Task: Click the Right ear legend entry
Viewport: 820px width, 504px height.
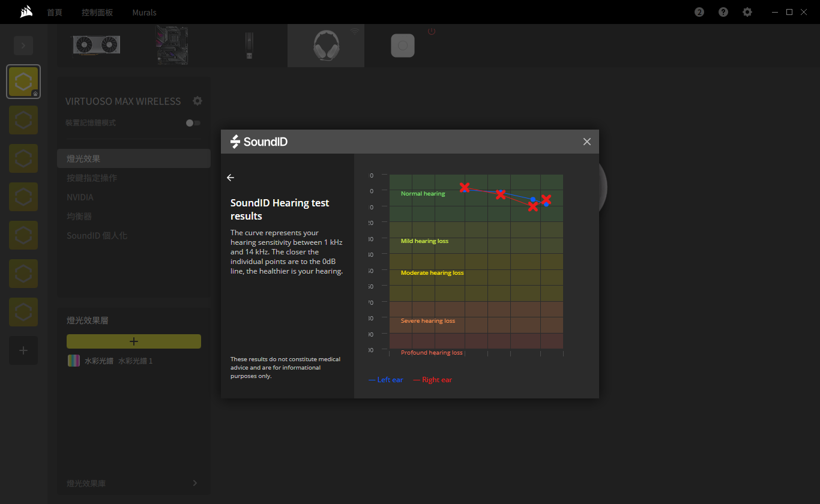Action: point(433,380)
